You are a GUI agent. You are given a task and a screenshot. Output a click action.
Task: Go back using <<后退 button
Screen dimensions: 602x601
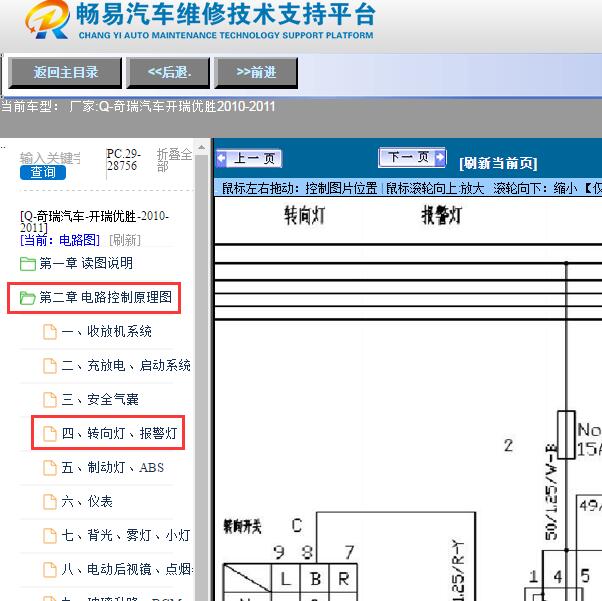click(x=168, y=73)
